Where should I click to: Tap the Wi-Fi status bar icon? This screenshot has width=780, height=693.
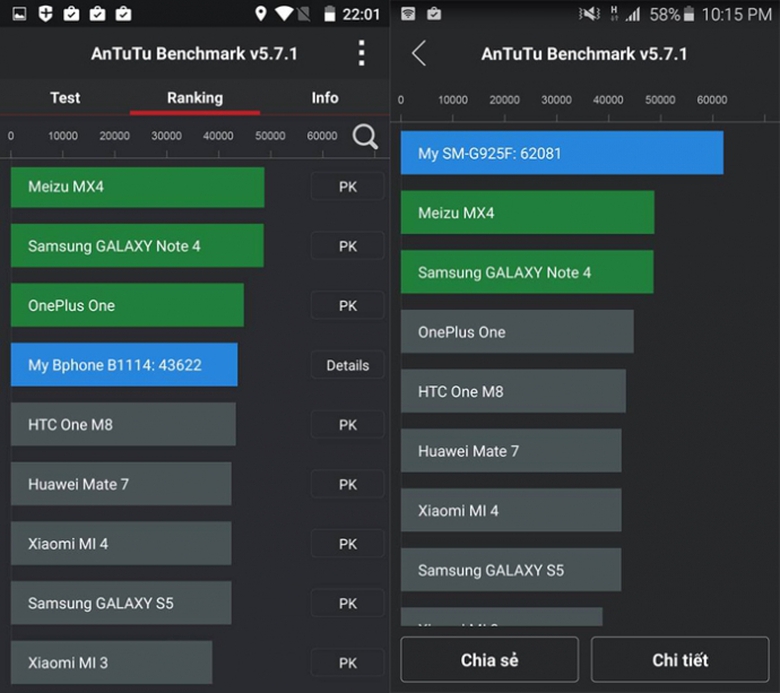coord(284,14)
